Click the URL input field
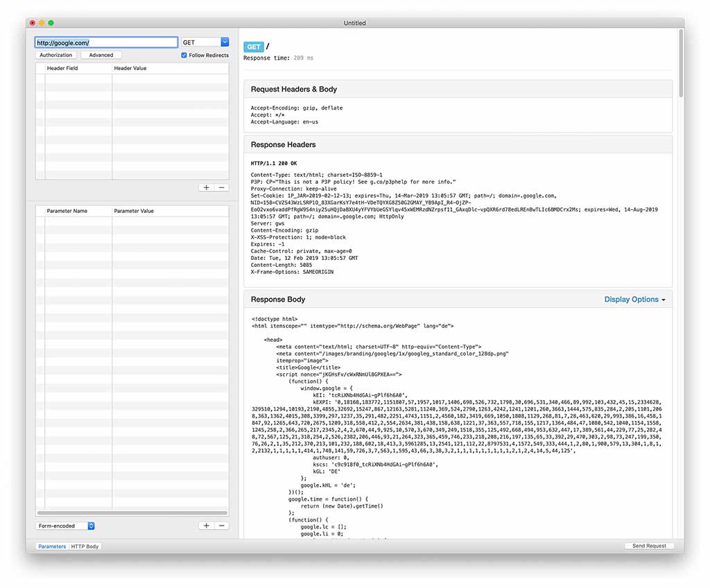This screenshot has width=710, height=588. [106, 42]
